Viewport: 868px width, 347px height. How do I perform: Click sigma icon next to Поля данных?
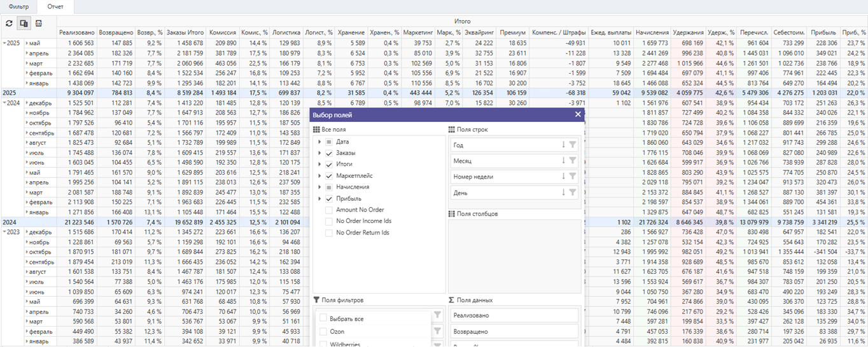452,300
